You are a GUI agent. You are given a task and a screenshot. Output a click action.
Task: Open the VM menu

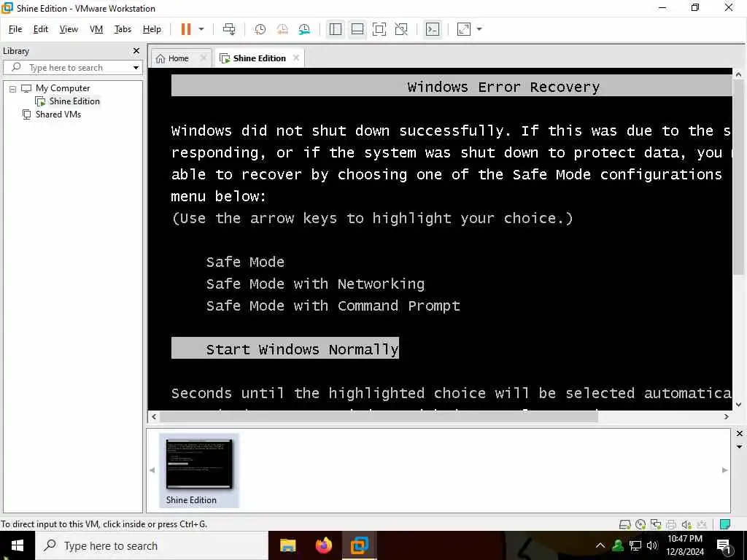(96, 29)
